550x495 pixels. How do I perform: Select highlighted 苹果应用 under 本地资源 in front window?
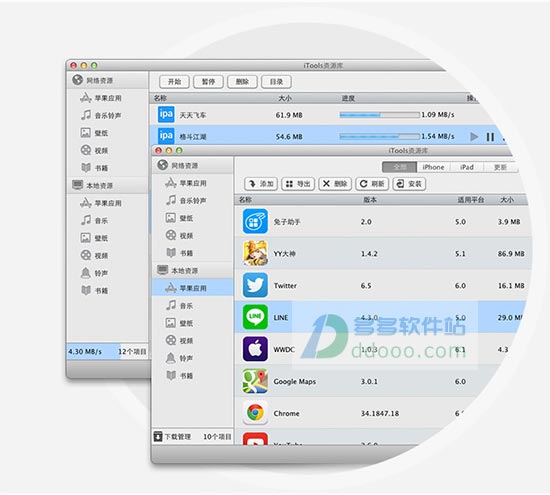click(193, 288)
